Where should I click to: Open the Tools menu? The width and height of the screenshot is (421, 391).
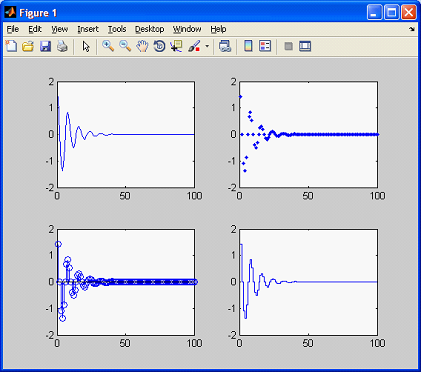[x=117, y=29]
